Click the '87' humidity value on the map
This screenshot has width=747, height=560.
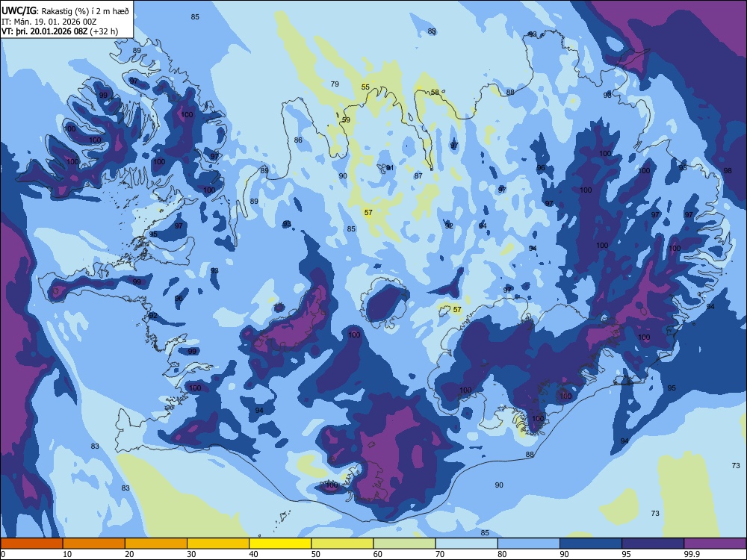click(418, 175)
